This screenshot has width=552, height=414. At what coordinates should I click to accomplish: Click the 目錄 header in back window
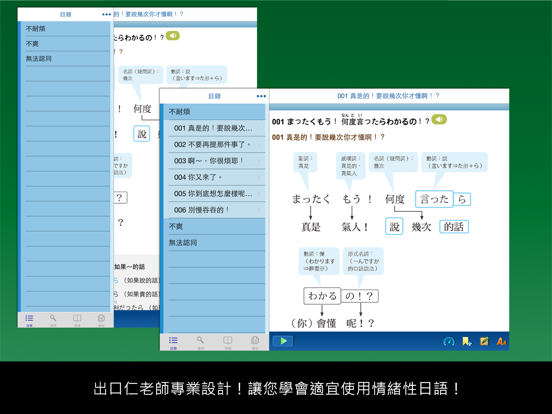pos(65,14)
